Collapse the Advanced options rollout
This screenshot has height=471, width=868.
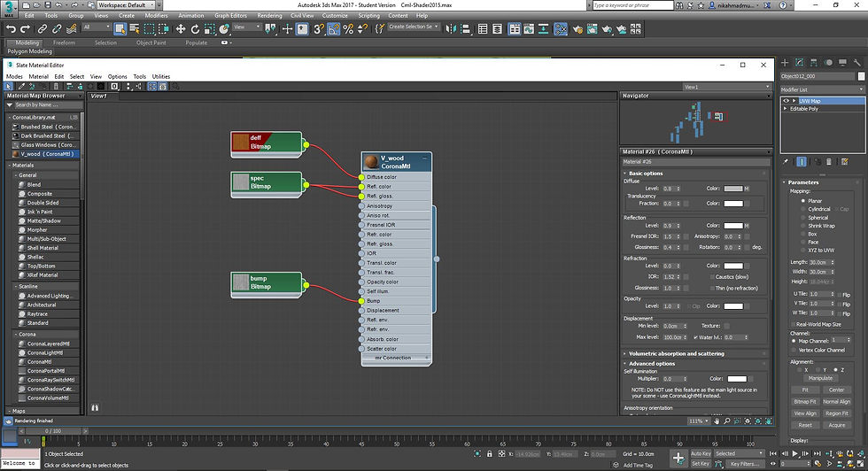(625, 364)
